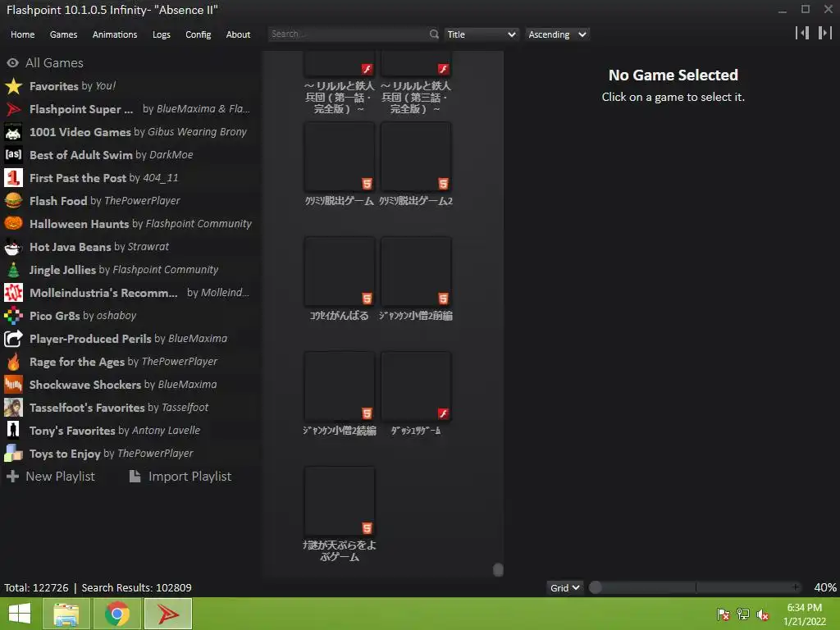Open the Config tab
Screen dimensions: 840x630
click(199, 34)
